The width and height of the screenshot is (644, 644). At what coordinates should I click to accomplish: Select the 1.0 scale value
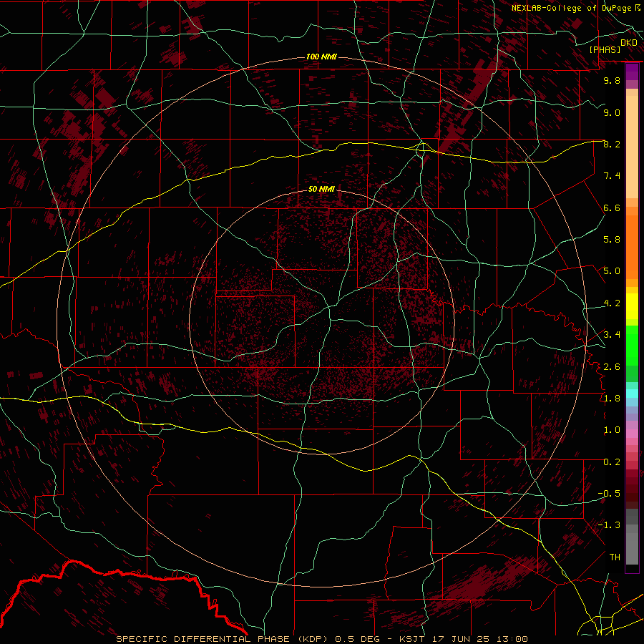point(612,430)
